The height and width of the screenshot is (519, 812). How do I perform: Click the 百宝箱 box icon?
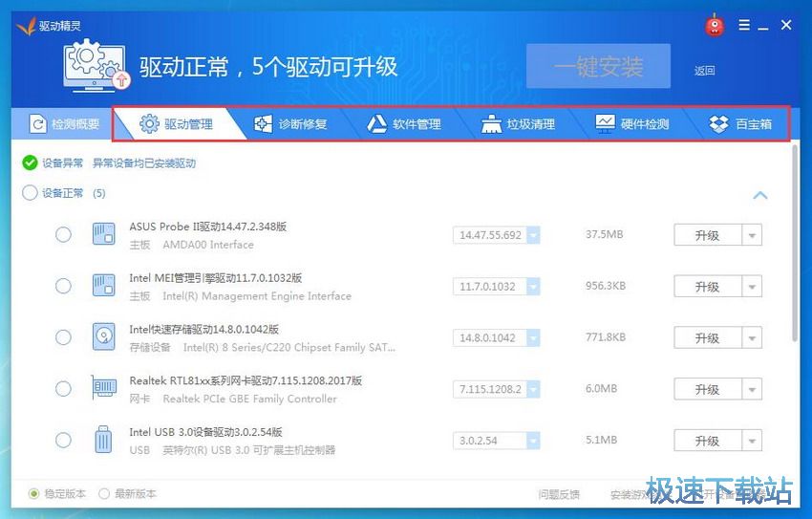(718, 124)
